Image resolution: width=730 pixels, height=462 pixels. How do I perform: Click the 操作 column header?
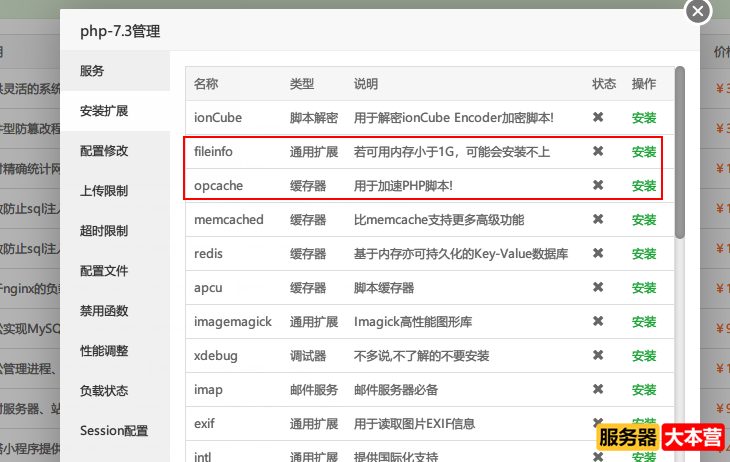[x=644, y=84]
